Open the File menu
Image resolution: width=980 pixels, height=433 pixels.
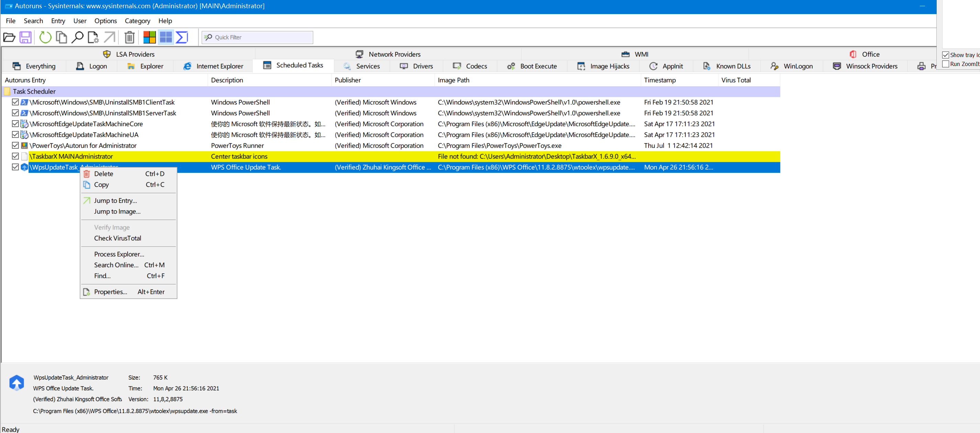tap(11, 21)
